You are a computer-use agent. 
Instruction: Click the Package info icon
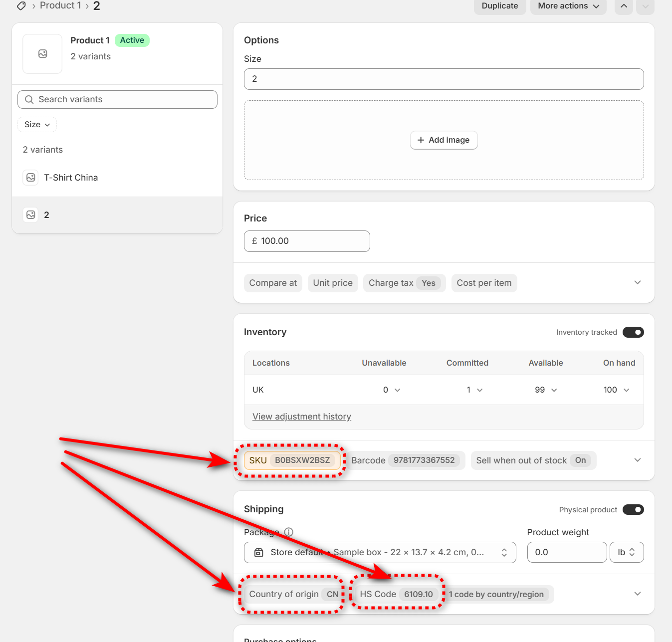(x=288, y=532)
